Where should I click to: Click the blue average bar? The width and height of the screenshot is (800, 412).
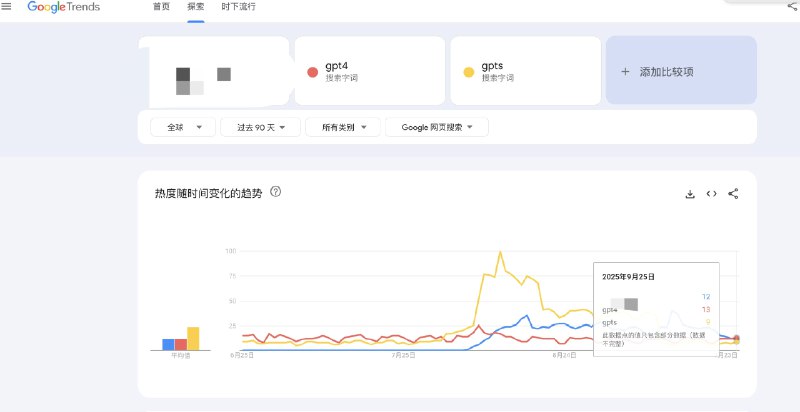(168, 344)
